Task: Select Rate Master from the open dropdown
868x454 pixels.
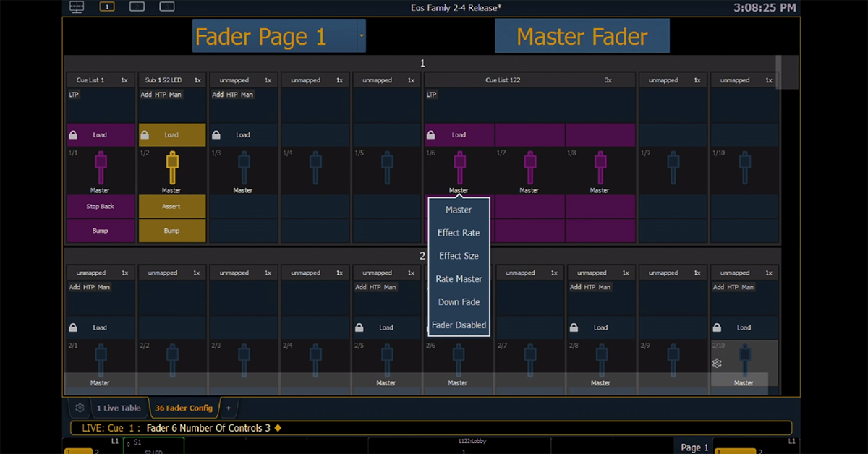Action: click(459, 279)
